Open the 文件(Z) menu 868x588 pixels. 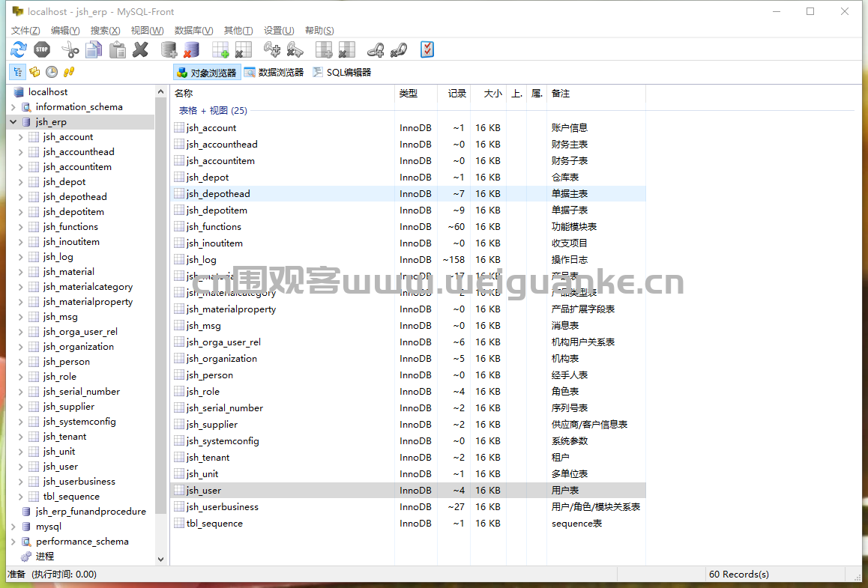[25, 31]
